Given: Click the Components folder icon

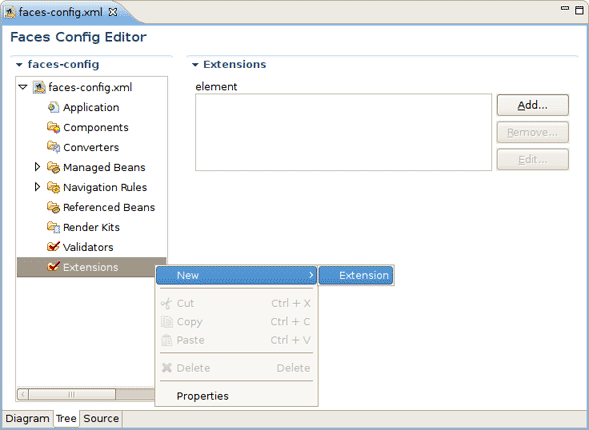Looking at the screenshot, I should pyautogui.click(x=53, y=127).
